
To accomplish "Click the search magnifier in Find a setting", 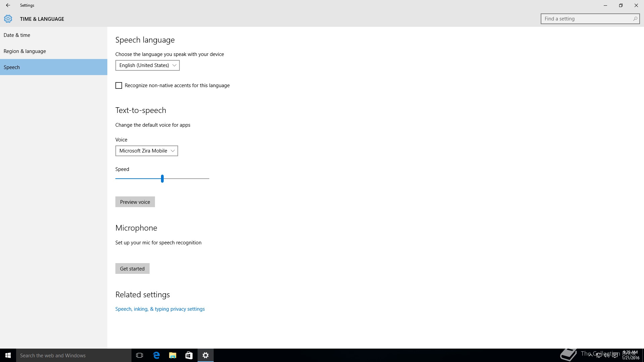I will coord(635,19).
